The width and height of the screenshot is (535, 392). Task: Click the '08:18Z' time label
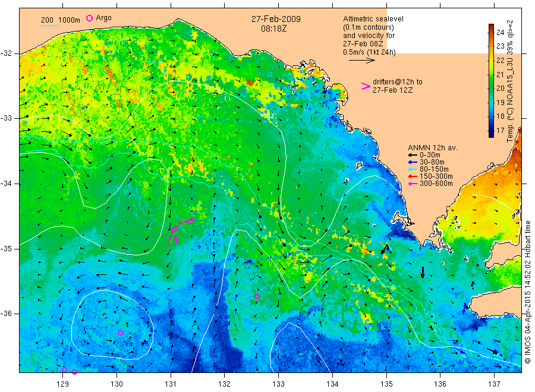[274, 29]
